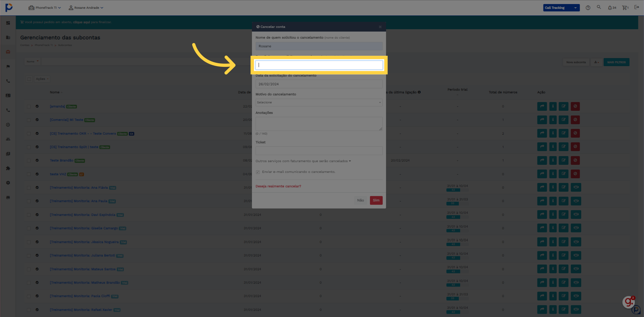
Task: Click the cancellation request date field 26/02/2024
Action: [x=319, y=84]
